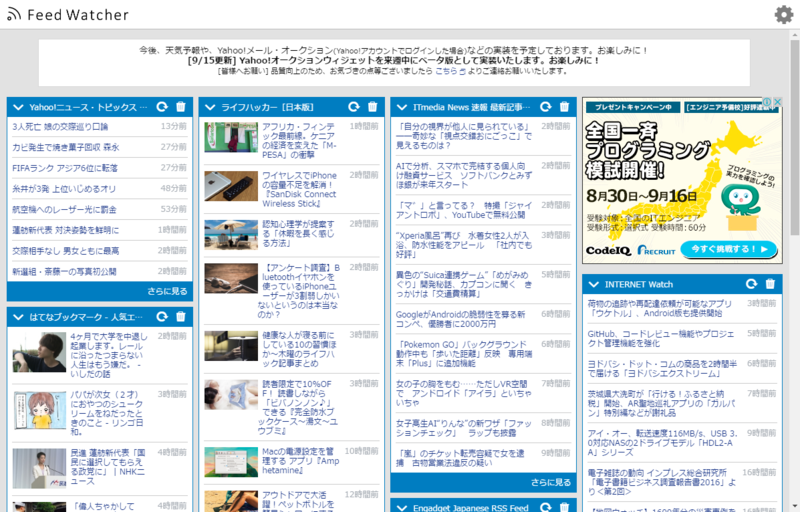Screen dimensions: 800x512
Task: Delete the Yahoo!ニュース feed widget
Action: click(x=181, y=107)
